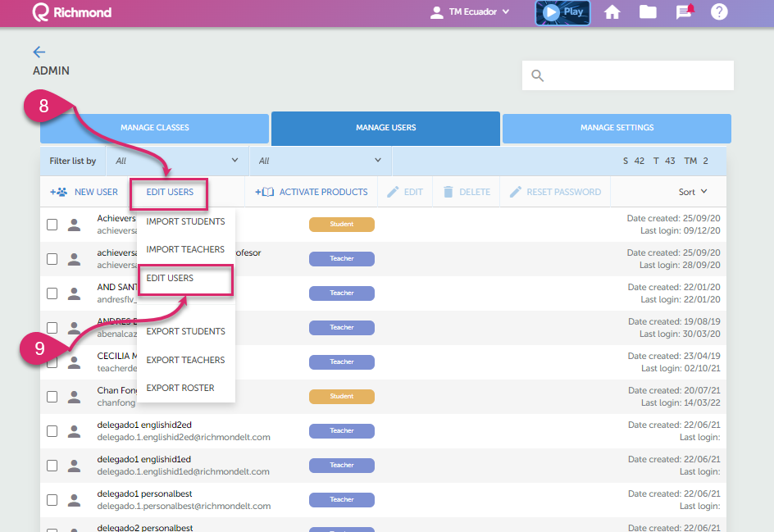Check the box next to Achievers

click(52, 224)
